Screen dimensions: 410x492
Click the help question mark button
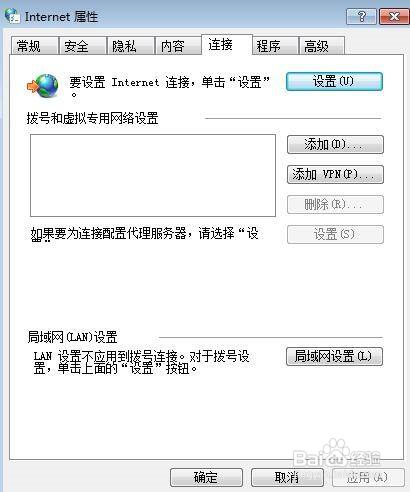tap(361, 16)
